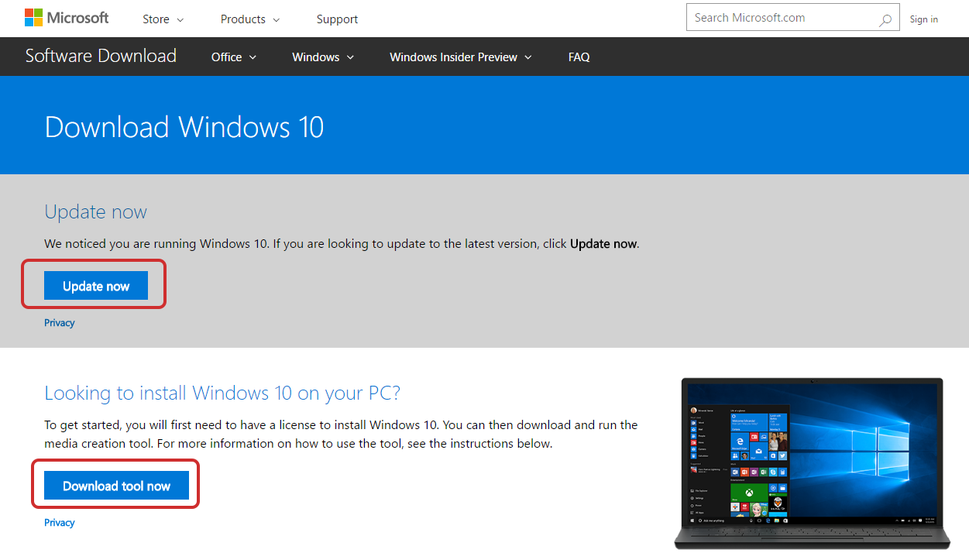Click the Update now section heading
The width and height of the screenshot is (969, 560).
point(95,212)
